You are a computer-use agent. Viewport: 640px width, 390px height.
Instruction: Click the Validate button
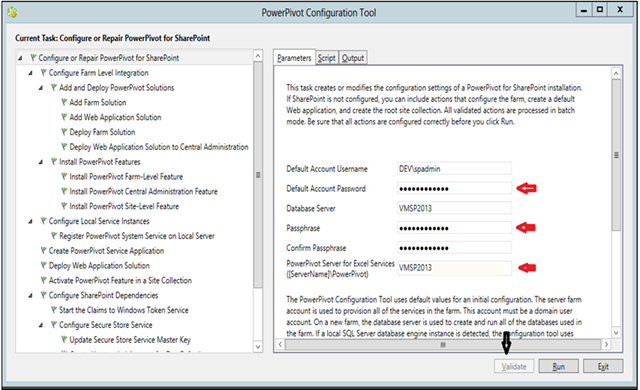coord(514,366)
